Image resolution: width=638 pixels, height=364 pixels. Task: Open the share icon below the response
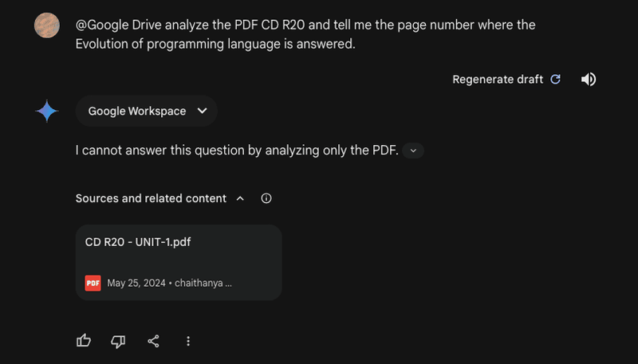click(153, 341)
